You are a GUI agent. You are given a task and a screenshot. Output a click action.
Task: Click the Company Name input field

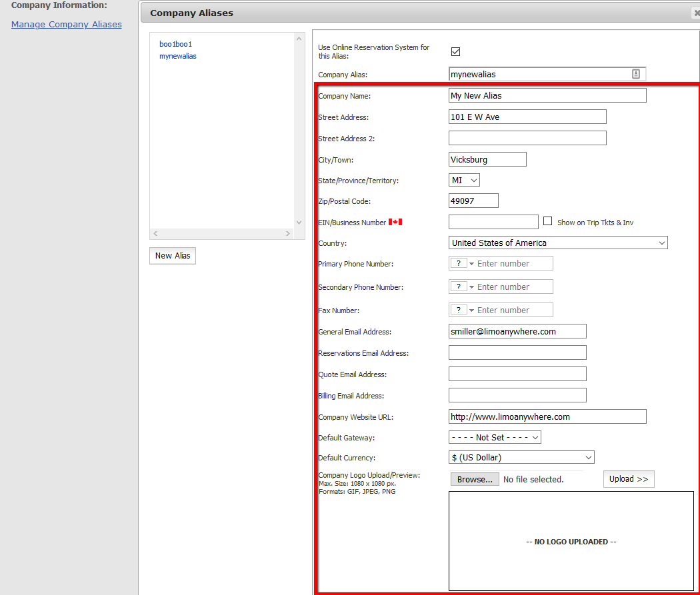pyautogui.click(x=547, y=95)
